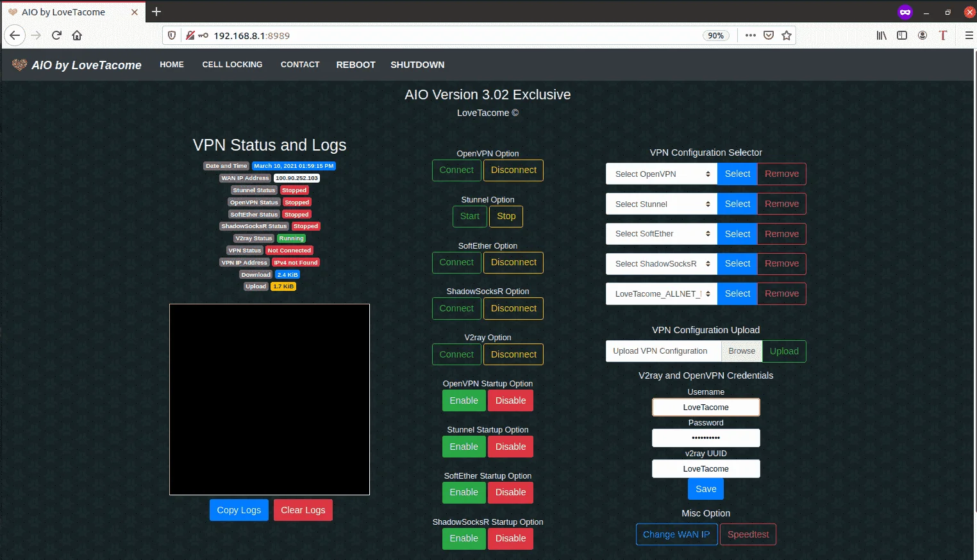The width and height of the screenshot is (977, 560).
Task: Click SHUTDOWN in the navbar
Action: pos(417,65)
